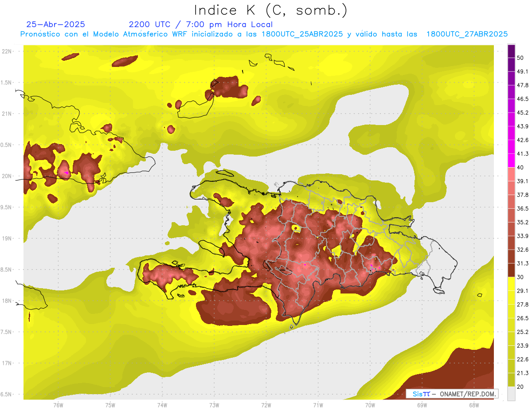Click the "22N" latitude axis label

point(7,51)
